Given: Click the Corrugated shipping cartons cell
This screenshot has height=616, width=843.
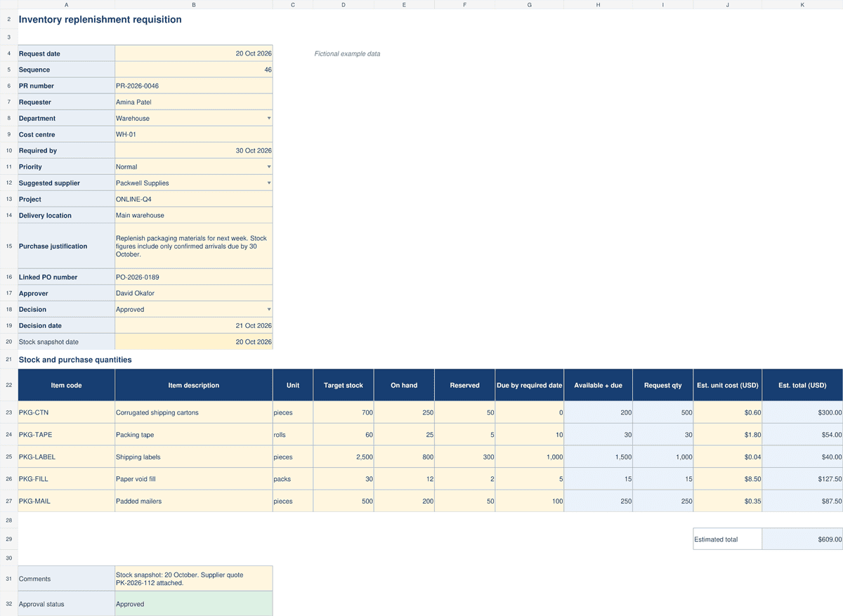Looking at the screenshot, I should (x=194, y=412).
